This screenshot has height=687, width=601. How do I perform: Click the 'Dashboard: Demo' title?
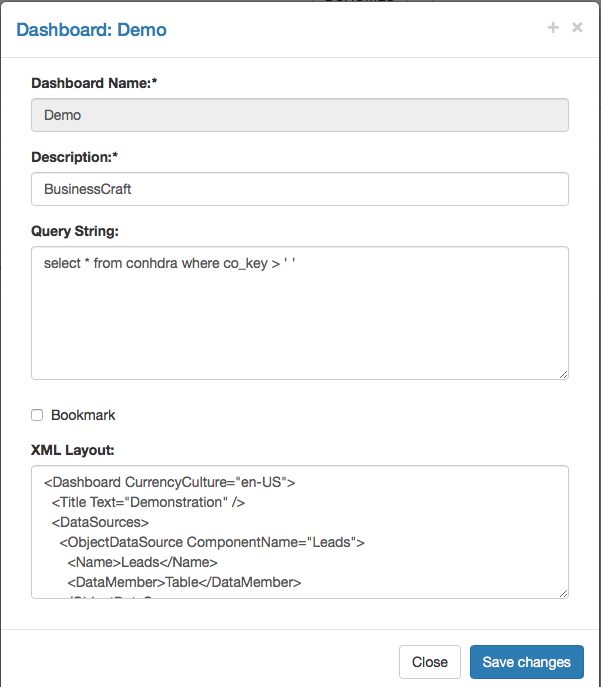[x=92, y=30]
